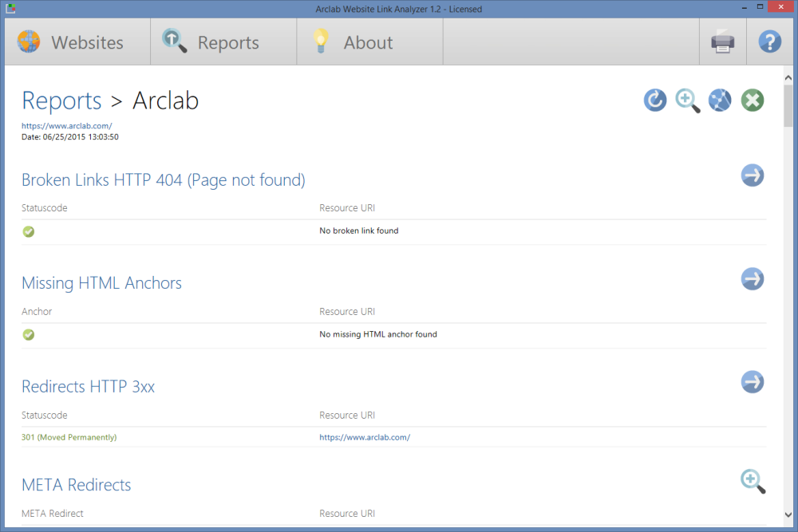Click the 301 (Moved Permanently) status text

[x=69, y=437]
